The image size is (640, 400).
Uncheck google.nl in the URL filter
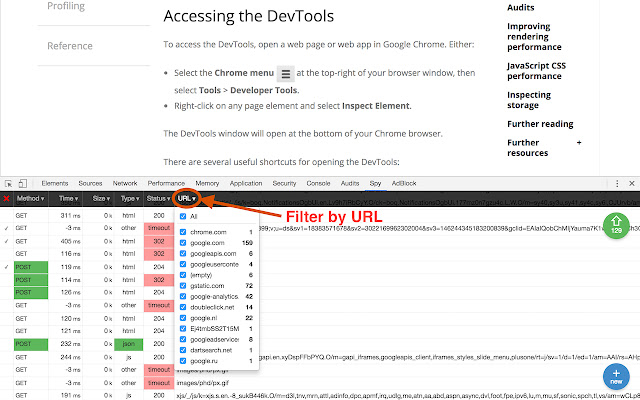(183, 318)
